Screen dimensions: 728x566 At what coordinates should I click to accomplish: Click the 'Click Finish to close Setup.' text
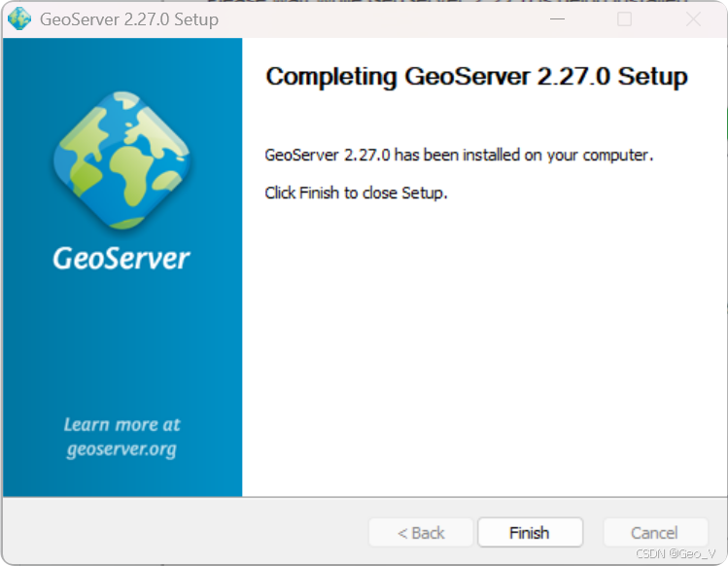(x=356, y=193)
